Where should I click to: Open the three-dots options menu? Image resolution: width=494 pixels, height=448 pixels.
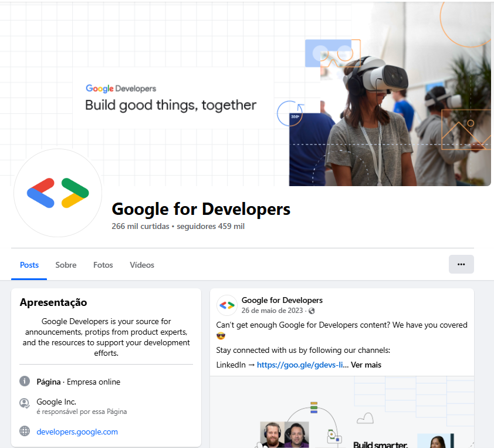[461, 264]
